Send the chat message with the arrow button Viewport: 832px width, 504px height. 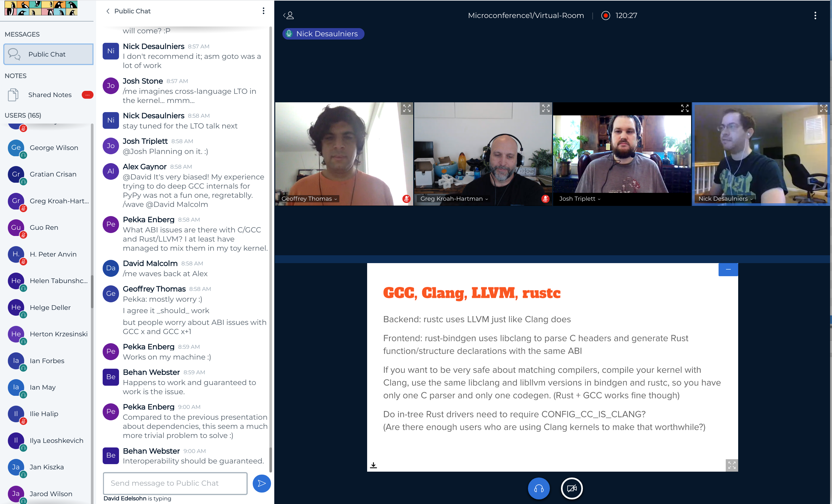coord(261,483)
